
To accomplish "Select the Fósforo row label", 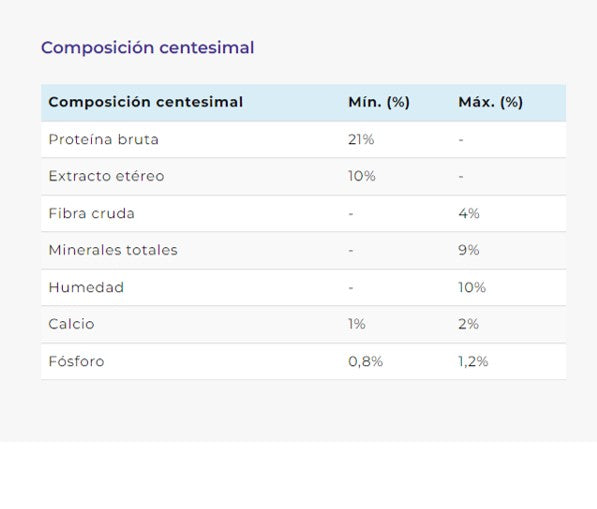I will click(x=76, y=361).
